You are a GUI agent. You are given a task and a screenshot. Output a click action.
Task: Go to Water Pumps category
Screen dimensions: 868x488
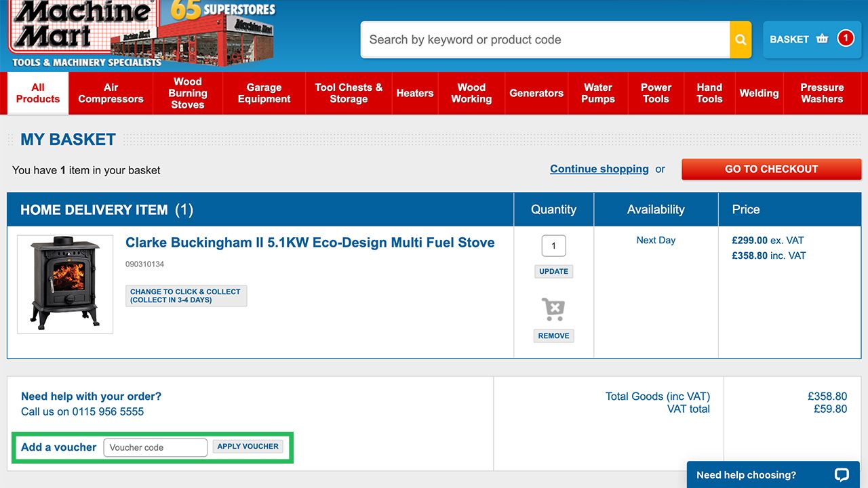[x=598, y=93]
